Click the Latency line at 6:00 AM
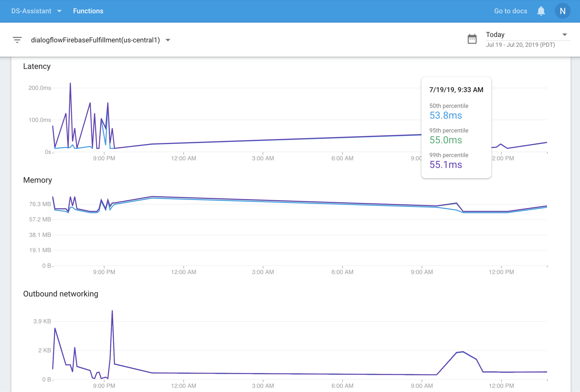This screenshot has width=580, height=392. [342, 137]
